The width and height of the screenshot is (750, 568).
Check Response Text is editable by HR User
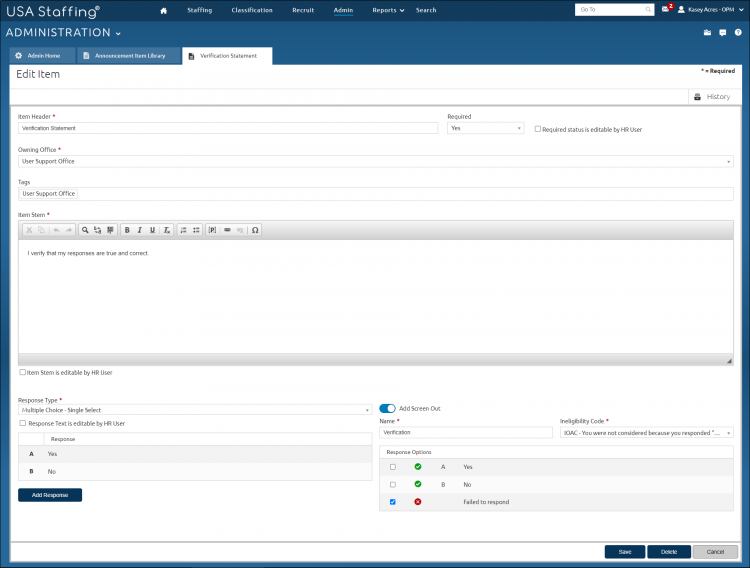[x=22, y=423]
